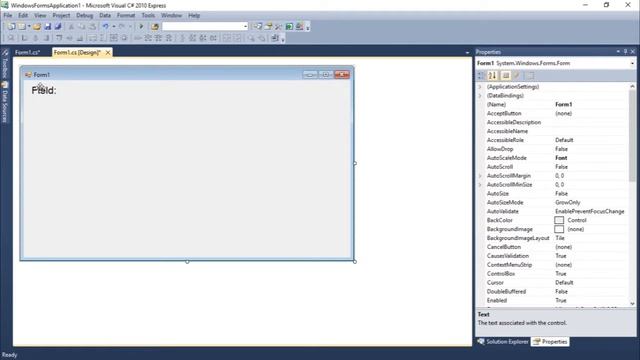Viewport: 640px width, 360px height.
Task: Click the BackgroundImage (none) swatch box
Action: (559, 229)
